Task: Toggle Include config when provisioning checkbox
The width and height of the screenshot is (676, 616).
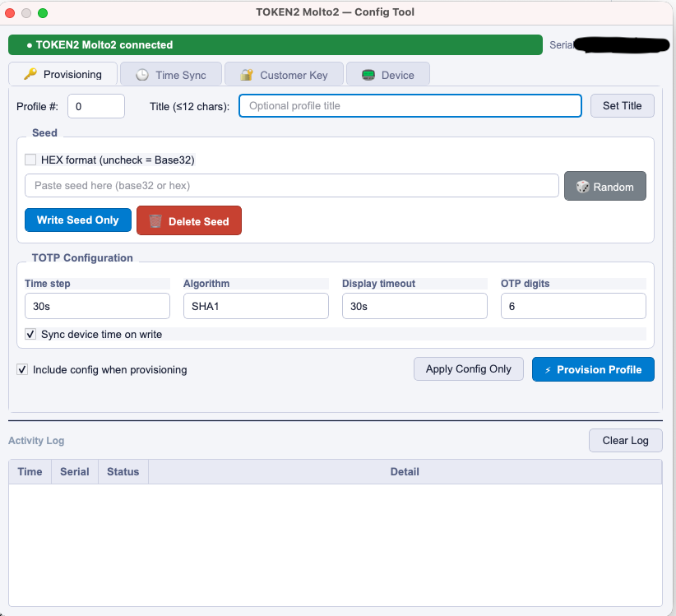Action: [x=22, y=369]
